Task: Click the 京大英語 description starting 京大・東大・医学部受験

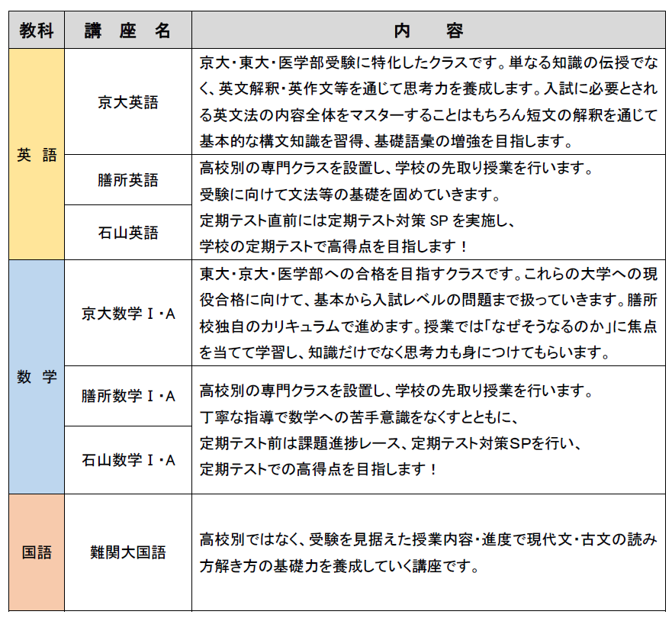Action: click(x=428, y=101)
